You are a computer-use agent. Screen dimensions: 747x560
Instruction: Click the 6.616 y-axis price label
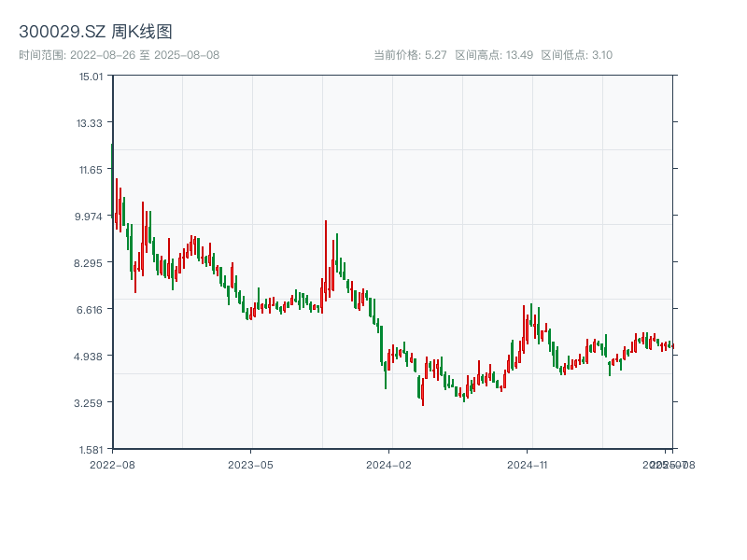point(92,310)
